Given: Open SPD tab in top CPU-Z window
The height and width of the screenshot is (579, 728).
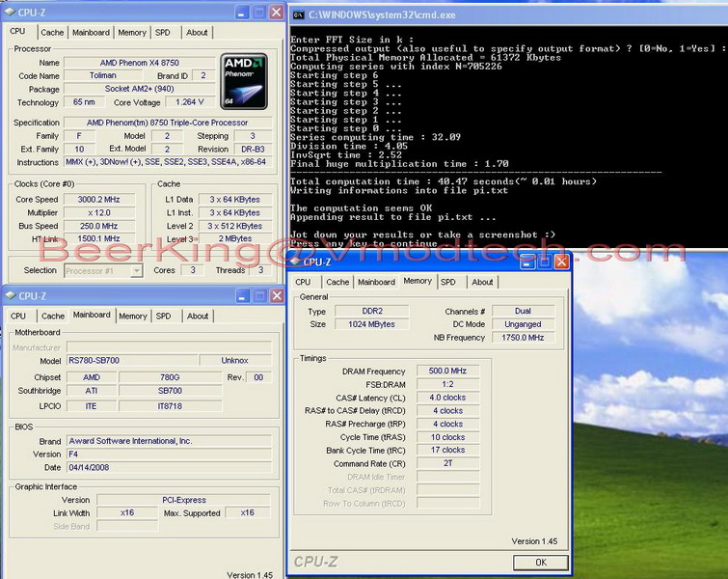Looking at the screenshot, I should click(163, 33).
